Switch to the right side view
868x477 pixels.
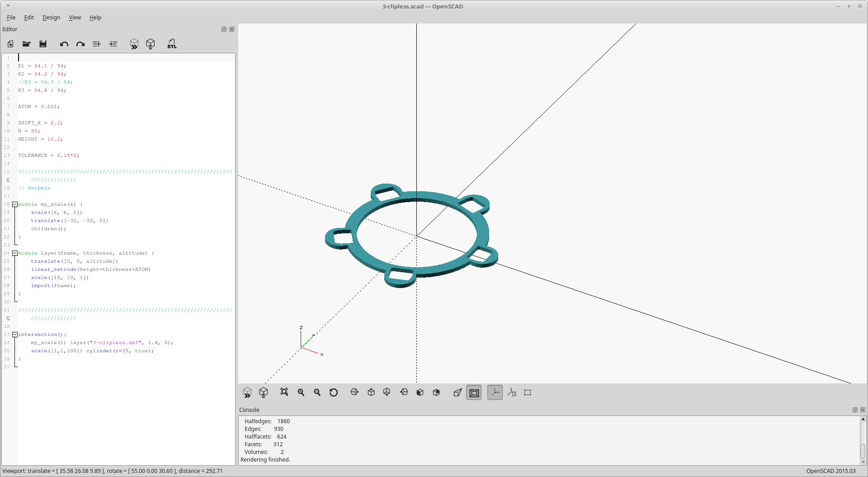coord(355,392)
